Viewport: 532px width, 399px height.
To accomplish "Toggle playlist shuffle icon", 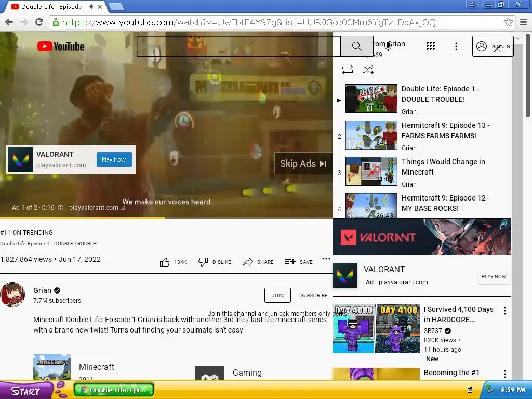I will click(x=368, y=70).
